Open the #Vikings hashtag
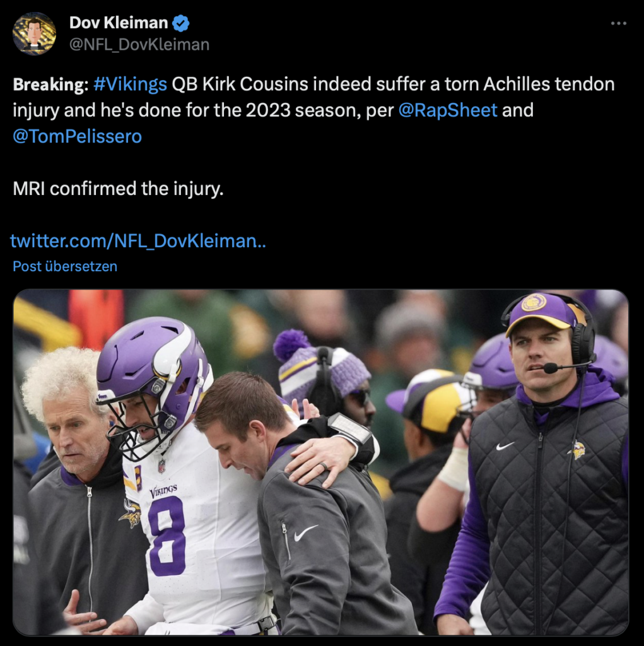644x646 pixels. click(130, 84)
